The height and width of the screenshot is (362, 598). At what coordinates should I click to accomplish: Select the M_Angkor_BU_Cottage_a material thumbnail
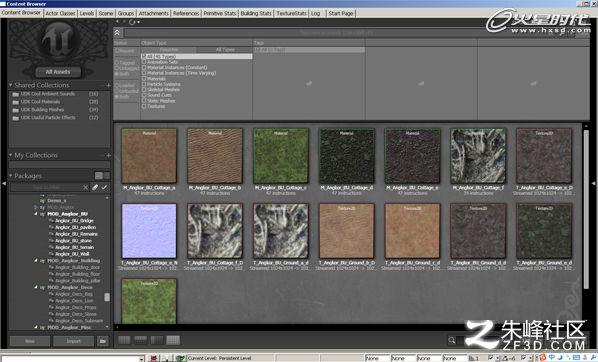pyautogui.click(x=149, y=156)
